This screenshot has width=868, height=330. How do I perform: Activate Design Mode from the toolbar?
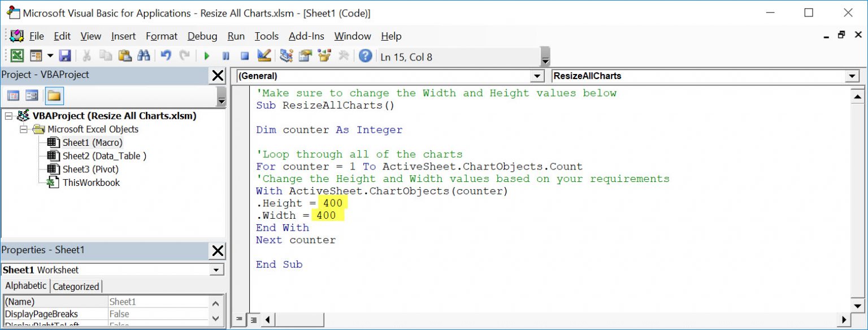(x=263, y=55)
